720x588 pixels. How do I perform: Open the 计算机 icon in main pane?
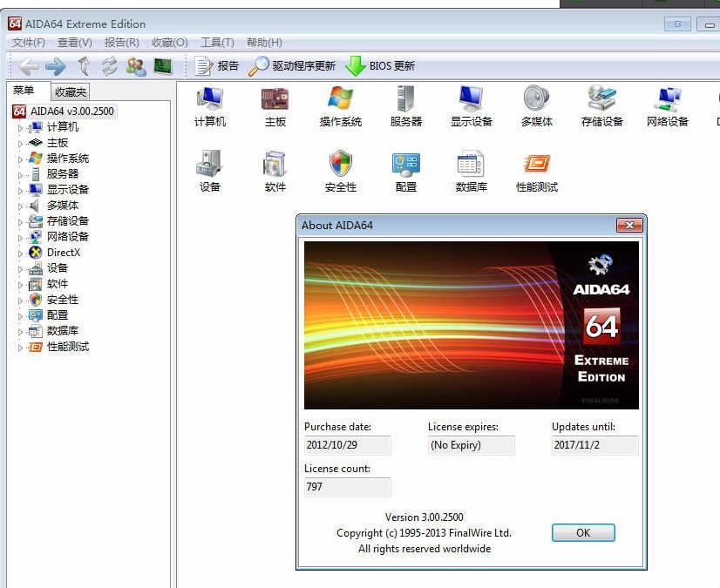(210, 106)
